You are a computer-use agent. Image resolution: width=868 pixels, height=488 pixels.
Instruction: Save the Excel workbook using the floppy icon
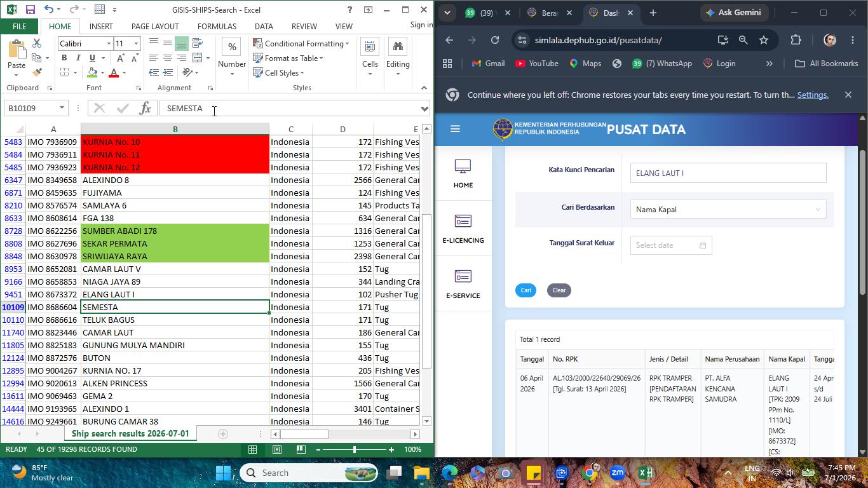coord(30,10)
